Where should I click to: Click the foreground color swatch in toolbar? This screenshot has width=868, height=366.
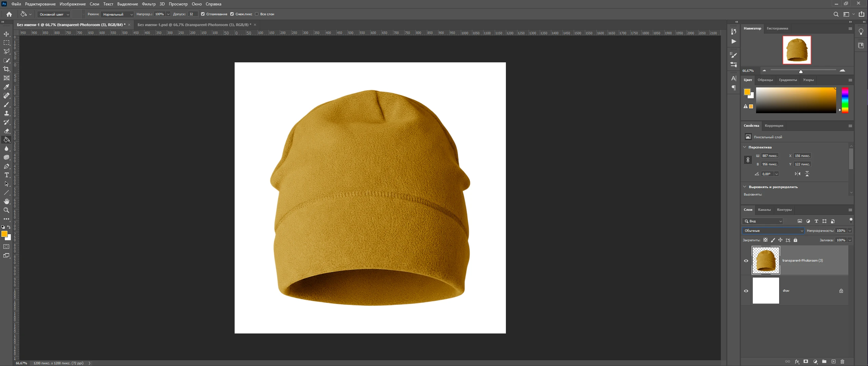4,234
